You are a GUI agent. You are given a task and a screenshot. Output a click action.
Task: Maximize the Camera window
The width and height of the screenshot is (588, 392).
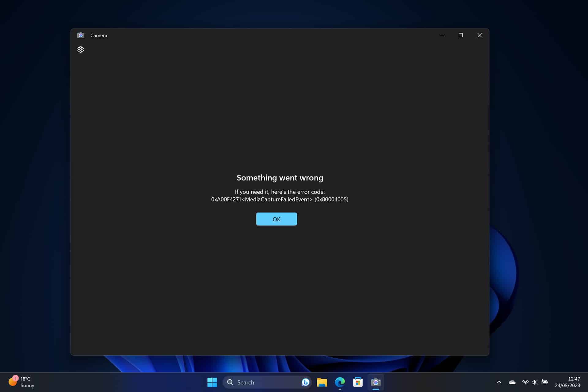(x=461, y=35)
